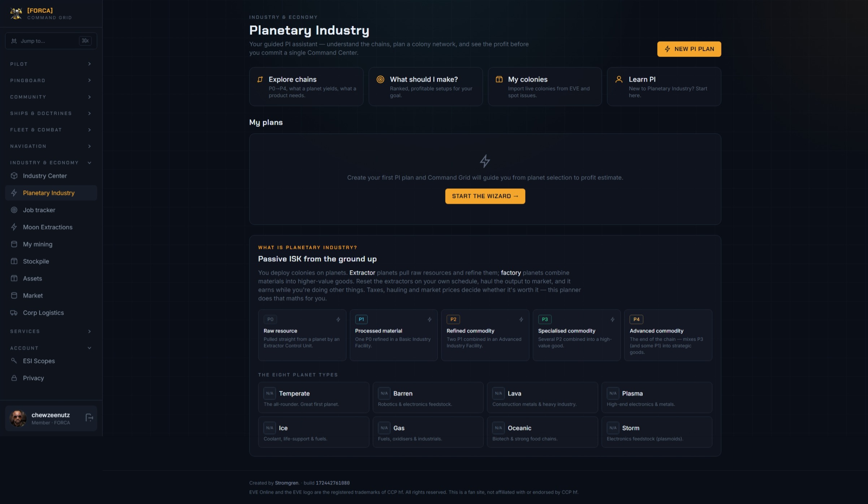Click the Explore chains route icon

(x=260, y=79)
